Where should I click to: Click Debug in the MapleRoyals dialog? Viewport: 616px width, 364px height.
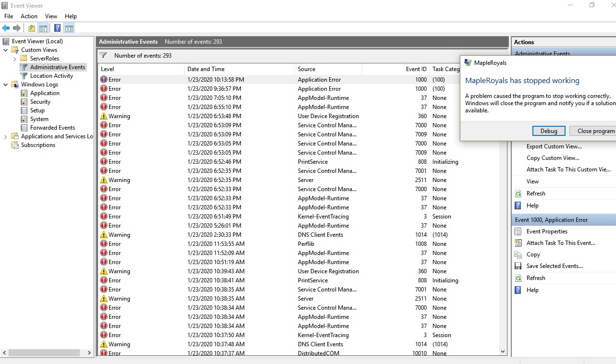(x=549, y=131)
